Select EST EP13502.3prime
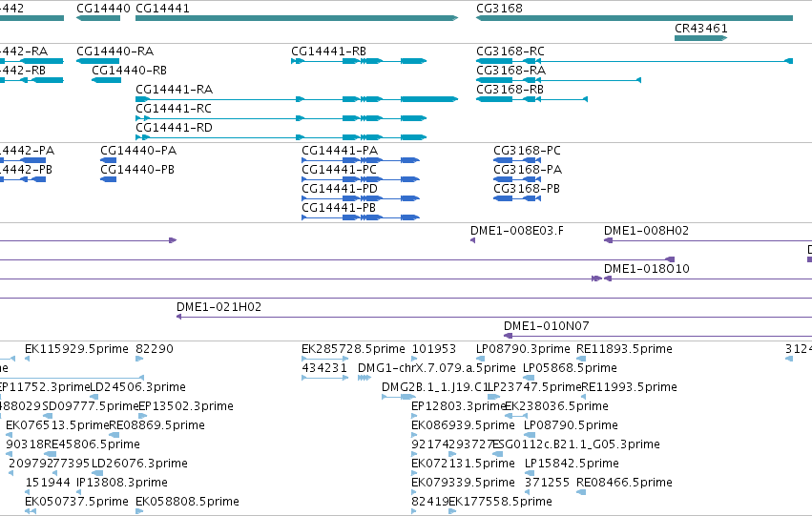The height and width of the screenshot is (516, 812). click(x=142, y=416)
